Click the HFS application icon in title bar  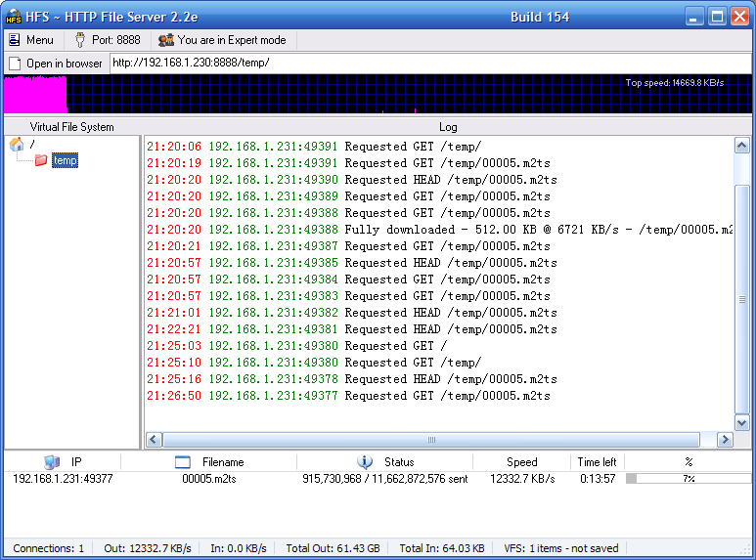click(x=14, y=17)
